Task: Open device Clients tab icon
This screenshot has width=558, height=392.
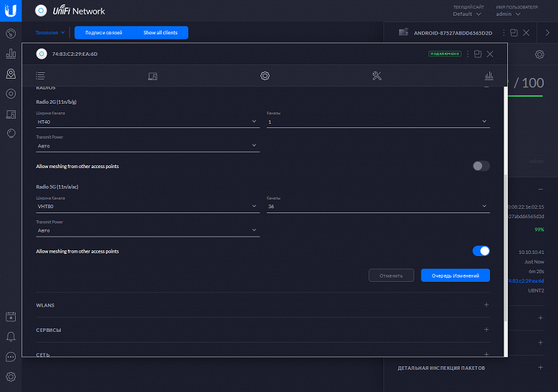Action: coord(152,76)
